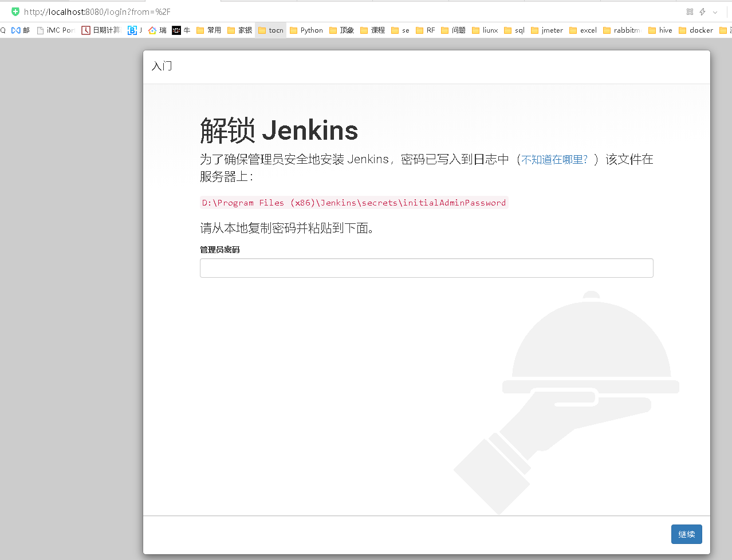732x560 pixels.
Task: Open the rabbitmq bookmark folder
Action: tap(622, 30)
